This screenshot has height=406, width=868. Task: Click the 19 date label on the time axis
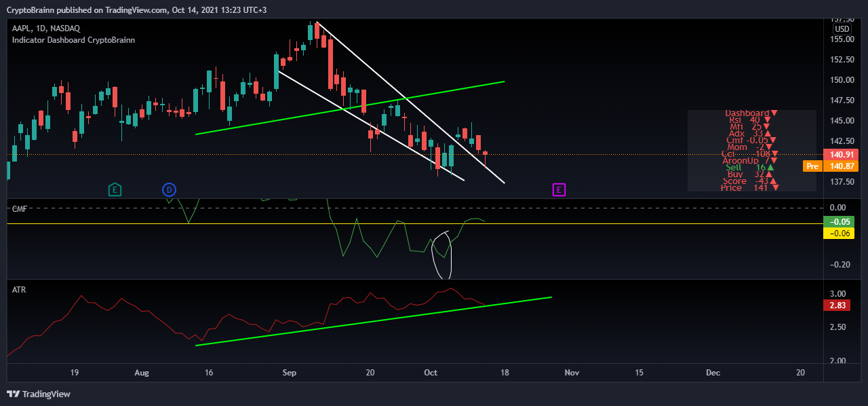pyautogui.click(x=75, y=373)
